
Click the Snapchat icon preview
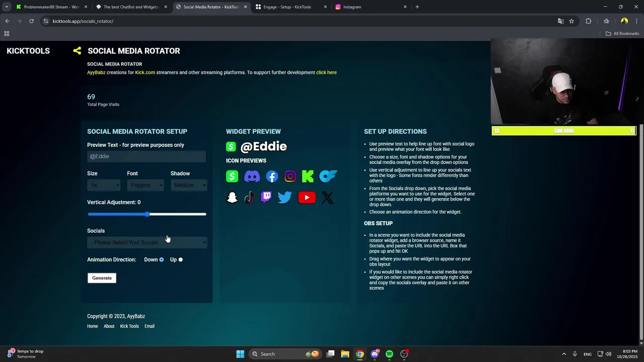pos(232,198)
